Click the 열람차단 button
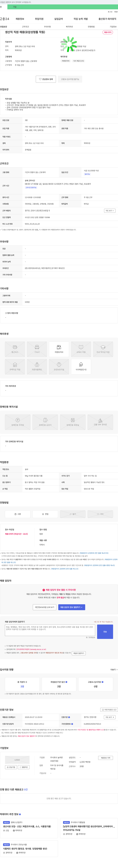The width and height of the screenshot is (118, 868). (x=24, y=767)
